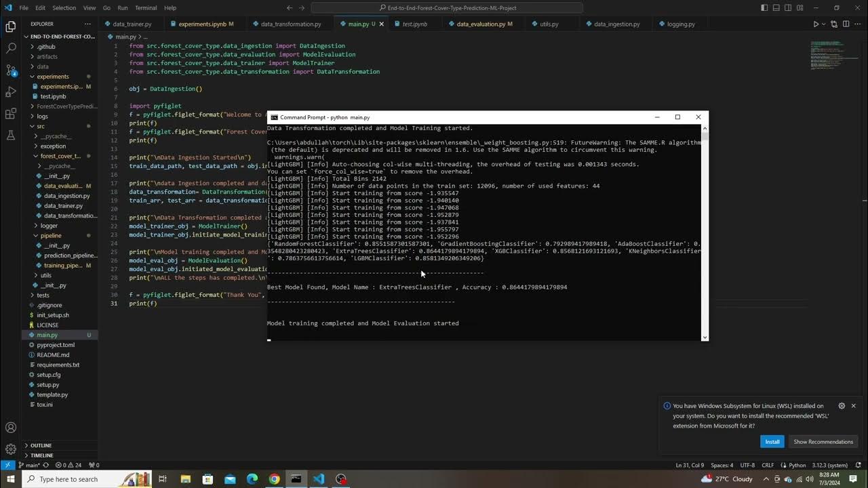The image size is (868, 488).
Task: Close the main.py editor tab
Action: pyautogui.click(x=381, y=24)
